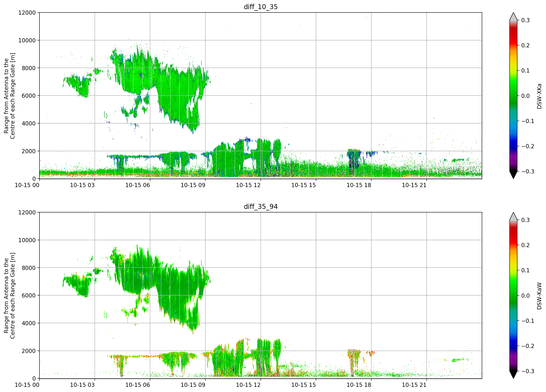Viewport: 546px width, 392px height.
Task: Click the 8000 y-tick on diff_35_94 plot
Action: click(29, 268)
